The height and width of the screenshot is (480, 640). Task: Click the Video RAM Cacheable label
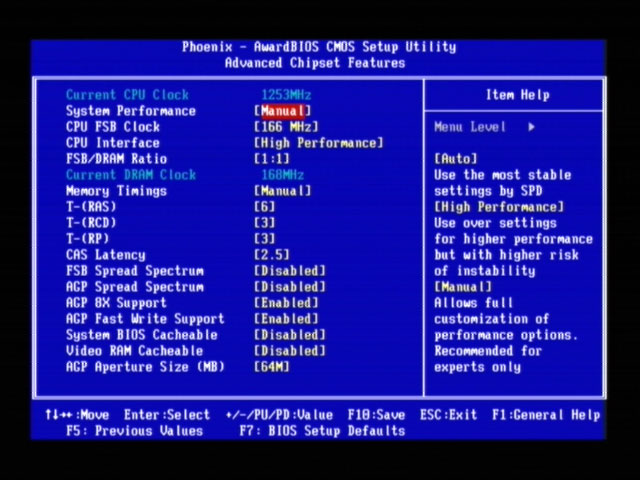(134, 351)
